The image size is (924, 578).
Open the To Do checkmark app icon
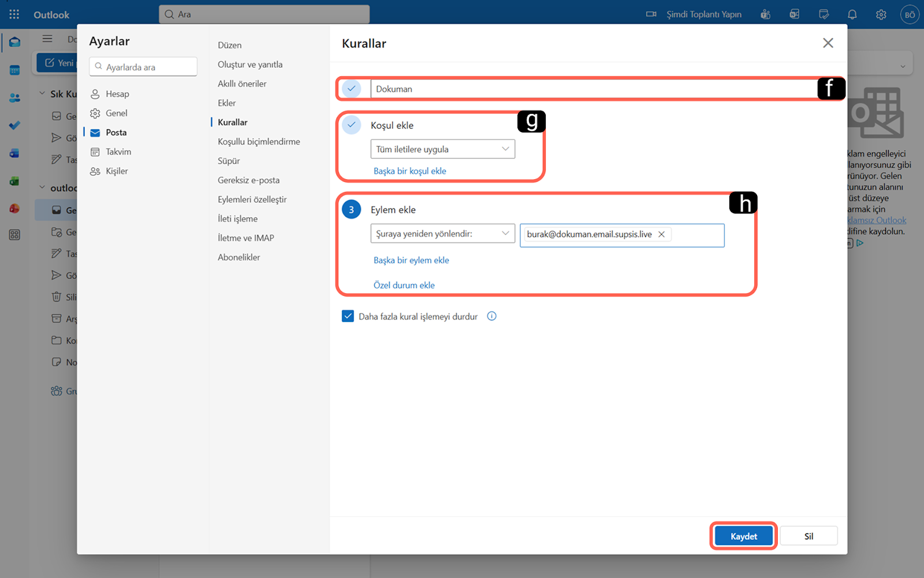(x=14, y=125)
